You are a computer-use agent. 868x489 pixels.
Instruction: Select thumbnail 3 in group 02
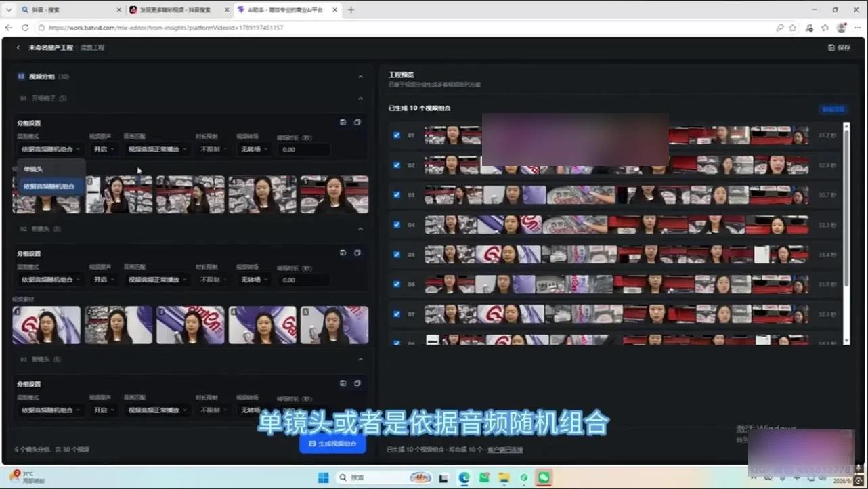(x=190, y=325)
